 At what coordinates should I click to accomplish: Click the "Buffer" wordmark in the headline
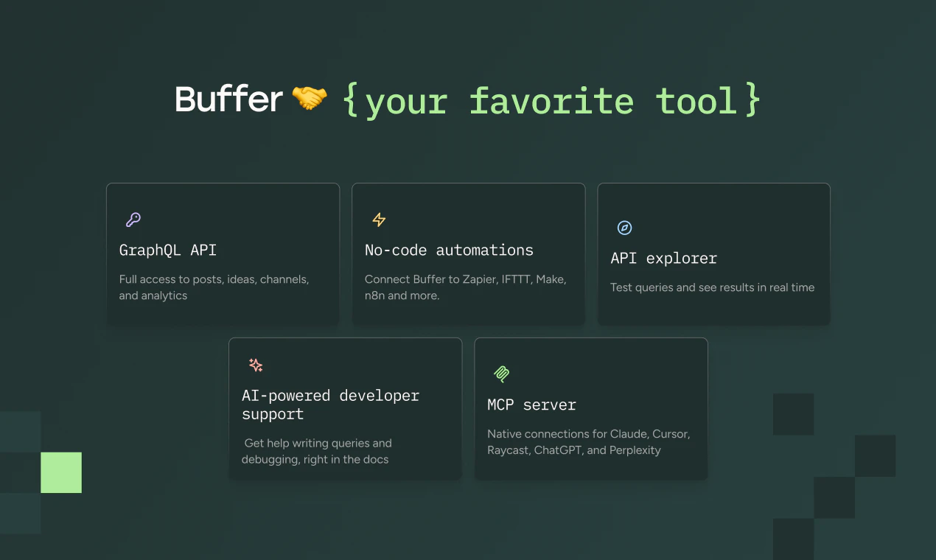pos(228,99)
